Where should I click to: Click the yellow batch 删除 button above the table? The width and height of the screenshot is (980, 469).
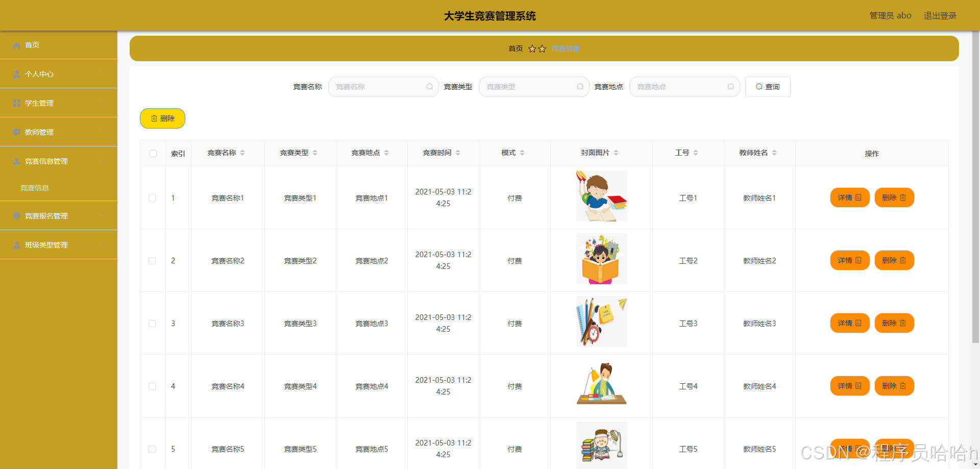pos(162,118)
